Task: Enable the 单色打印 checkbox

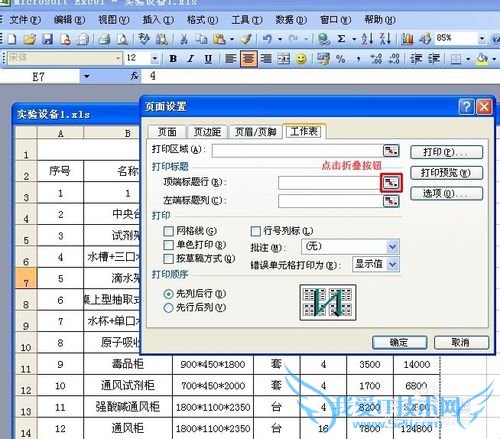Action: (x=169, y=245)
